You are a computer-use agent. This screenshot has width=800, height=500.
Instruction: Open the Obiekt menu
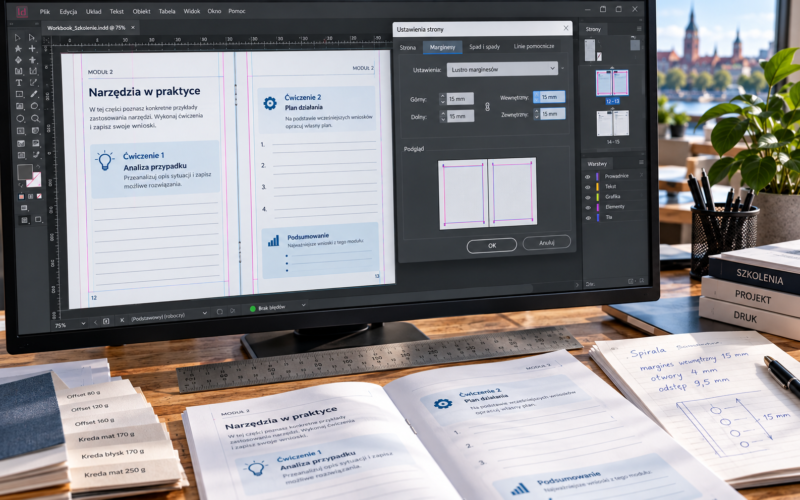(141, 11)
